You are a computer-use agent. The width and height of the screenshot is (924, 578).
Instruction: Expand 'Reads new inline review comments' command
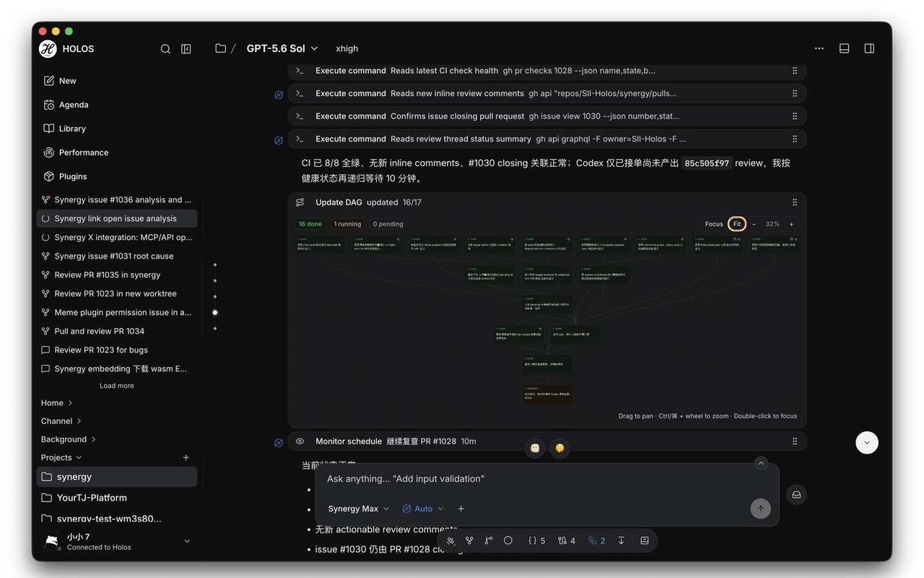547,93
